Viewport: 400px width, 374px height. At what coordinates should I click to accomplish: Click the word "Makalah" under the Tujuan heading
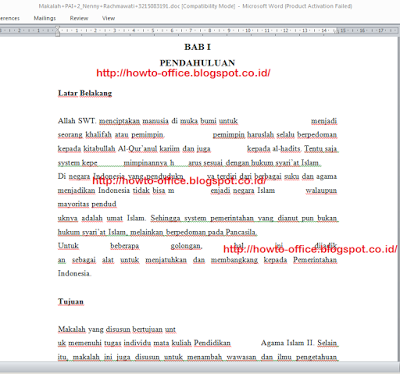(72, 329)
